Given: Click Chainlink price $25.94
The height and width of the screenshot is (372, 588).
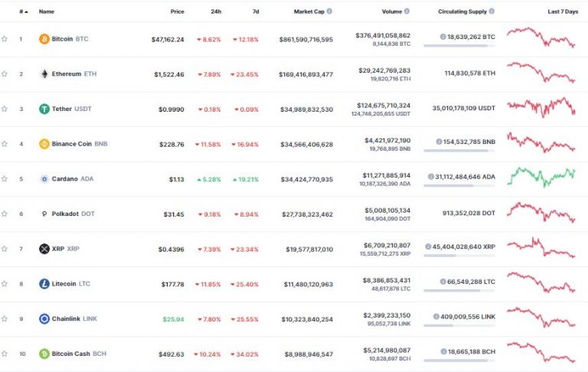Looking at the screenshot, I should click(173, 319).
